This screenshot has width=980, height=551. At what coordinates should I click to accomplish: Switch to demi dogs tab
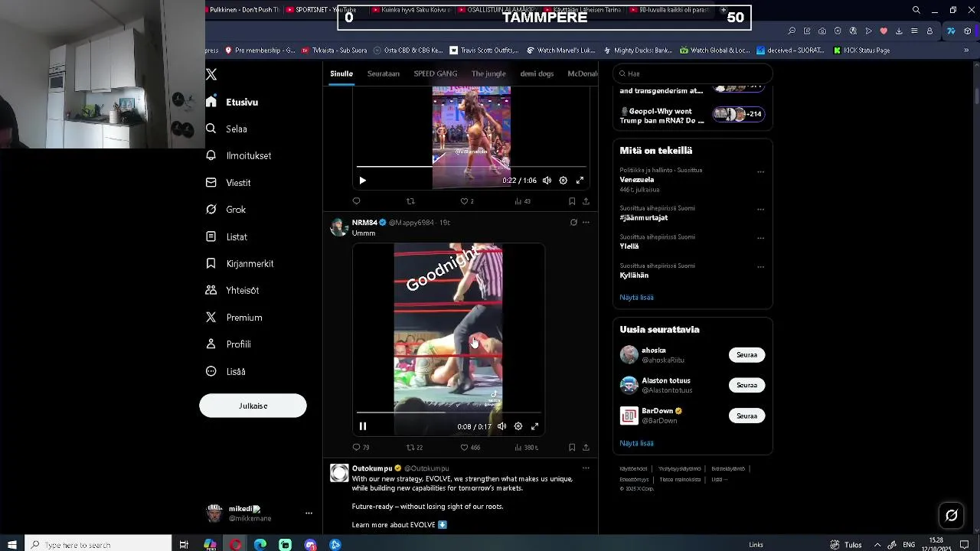click(537, 73)
